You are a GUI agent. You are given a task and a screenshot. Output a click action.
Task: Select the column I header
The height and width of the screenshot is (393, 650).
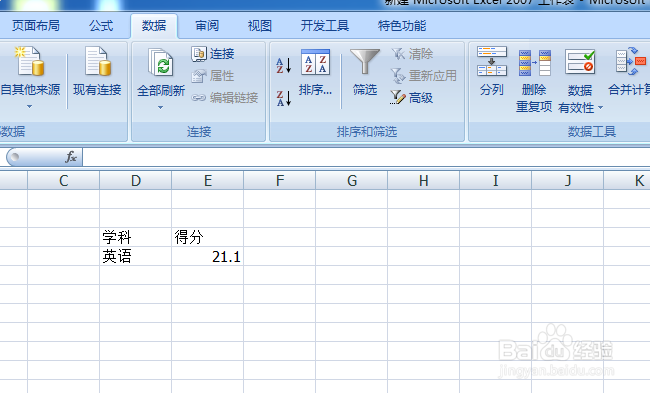click(495, 180)
